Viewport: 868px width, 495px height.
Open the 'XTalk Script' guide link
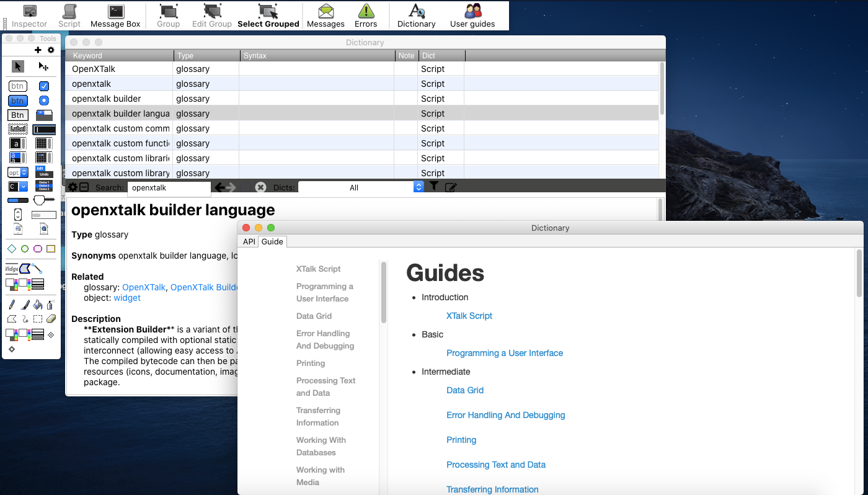pos(469,316)
